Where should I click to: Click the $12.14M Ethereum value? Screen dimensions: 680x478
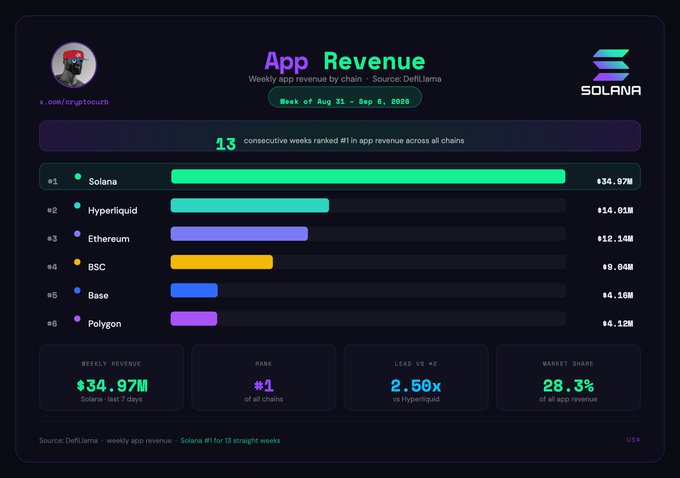coord(615,239)
